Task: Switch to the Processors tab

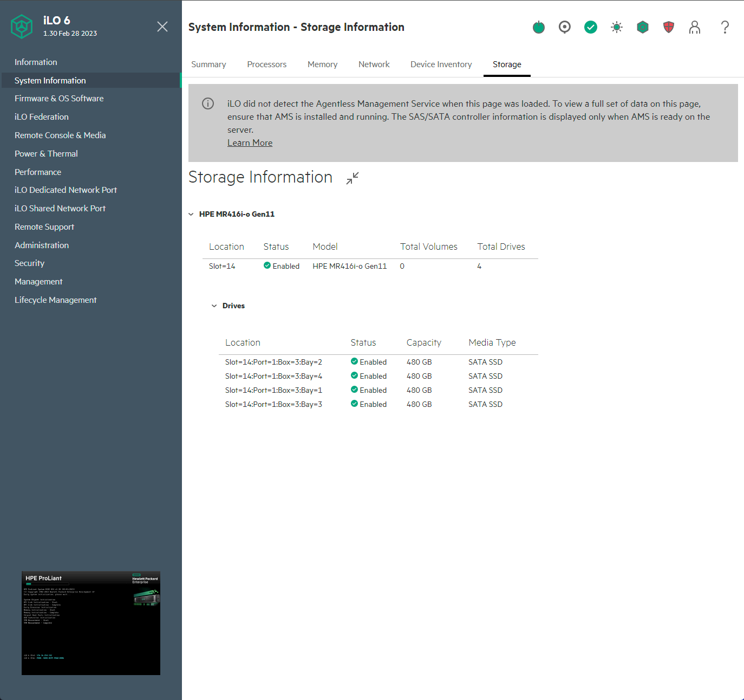Action: click(266, 64)
